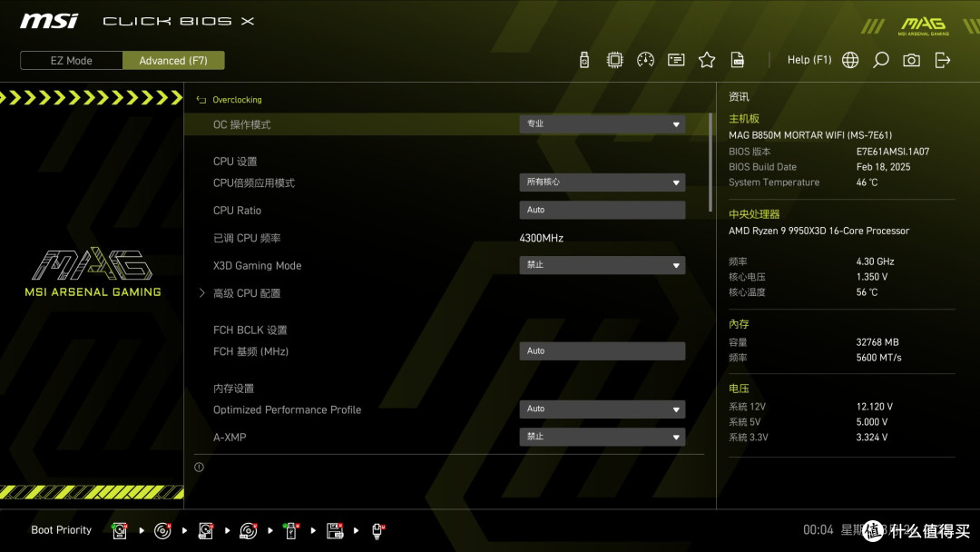Click the 00:04 clock display
This screenshot has height=552, width=980.
818,530
